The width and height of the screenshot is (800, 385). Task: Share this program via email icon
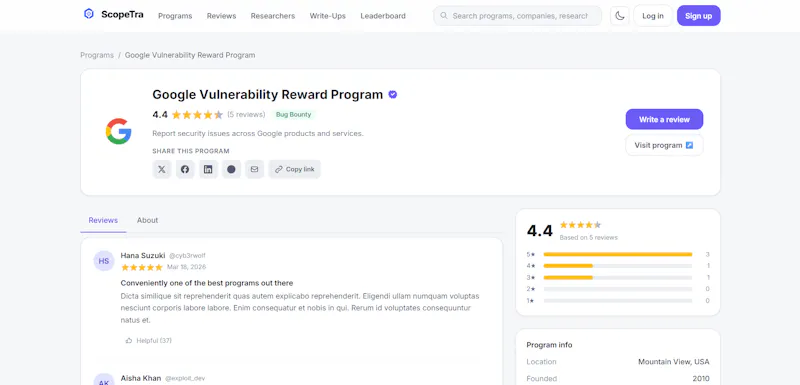click(254, 169)
